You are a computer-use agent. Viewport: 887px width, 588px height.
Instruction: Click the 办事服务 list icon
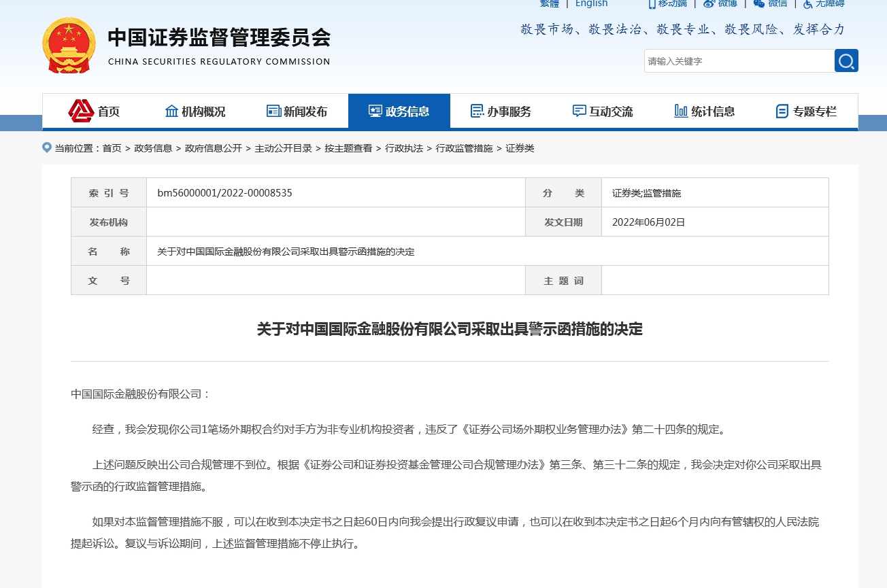coord(477,111)
